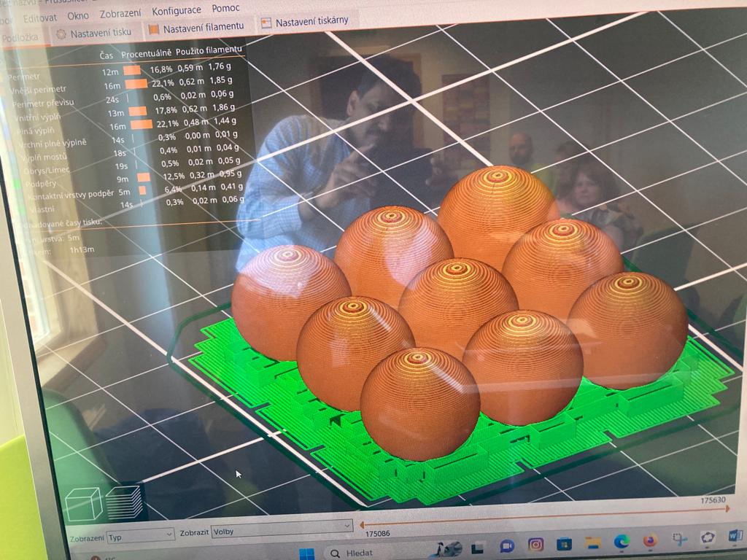Screen dimensions: 747x560
Task: Open the Zobrazení Typ dropdown
Action: click(140, 534)
